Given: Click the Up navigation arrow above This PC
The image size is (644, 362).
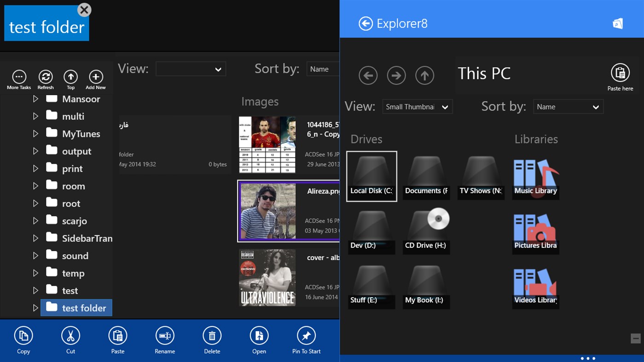Looking at the screenshot, I should (424, 75).
